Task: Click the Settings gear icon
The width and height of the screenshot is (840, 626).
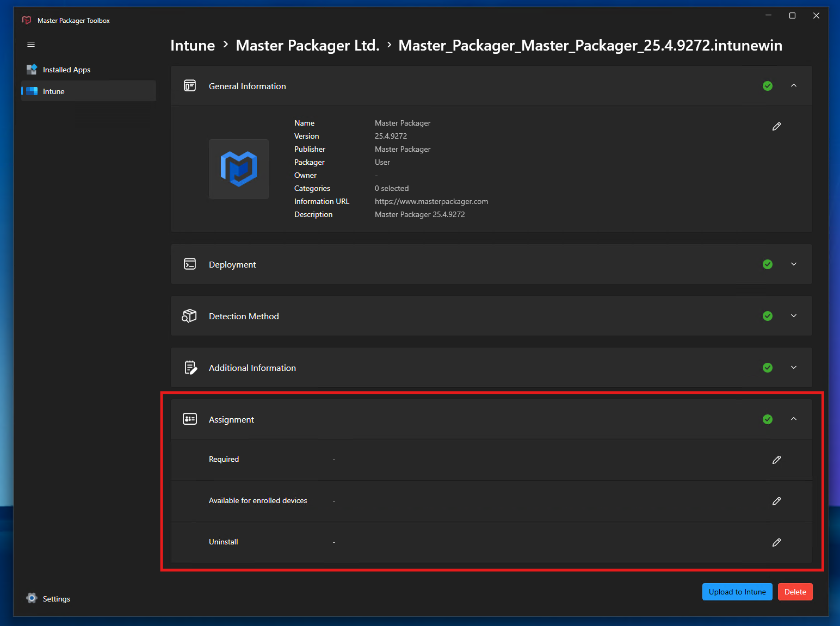Action: click(32, 598)
